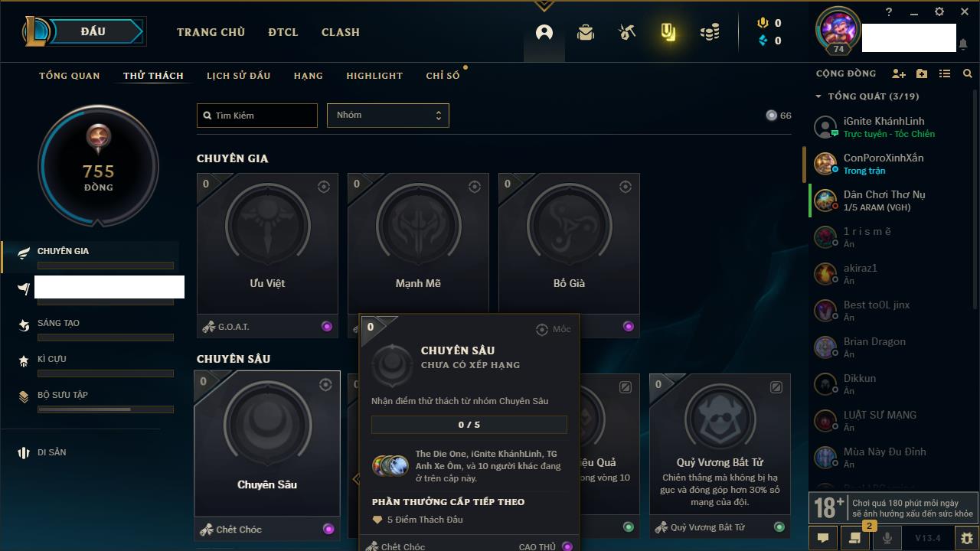Collapse the Tổng Quát friends group
This screenshot has height=551, width=980.
click(x=818, y=96)
